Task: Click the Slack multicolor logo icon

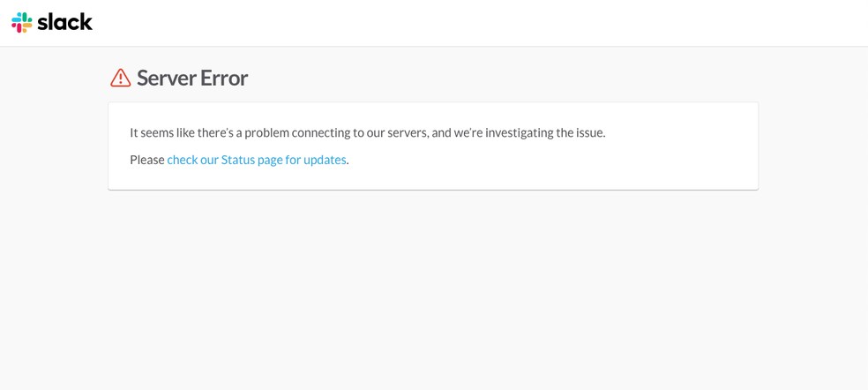Action: coord(22,22)
